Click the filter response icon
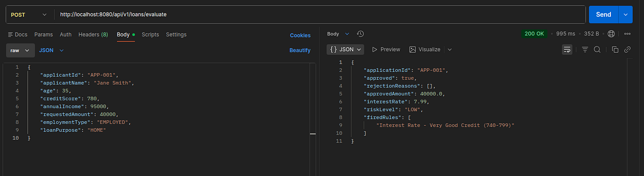This screenshot has height=176, width=644. (585, 49)
